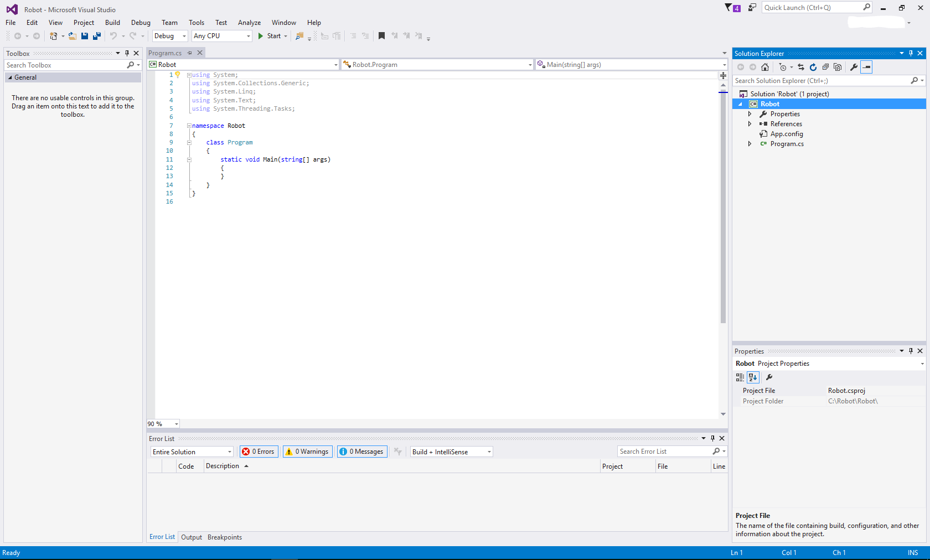Open the Debug menu
Viewport: 930px width, 560px height.
coord(140,23)
